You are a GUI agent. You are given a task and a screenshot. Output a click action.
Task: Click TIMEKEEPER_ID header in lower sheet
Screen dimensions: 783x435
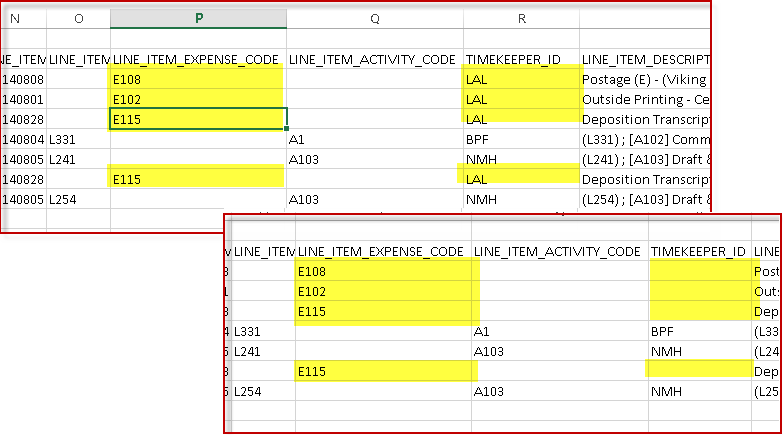click(x=700, y=251)
